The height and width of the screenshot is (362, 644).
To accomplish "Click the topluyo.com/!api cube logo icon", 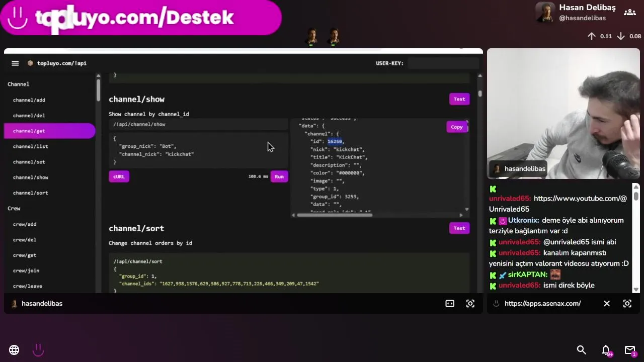I will [x=30, y=63].
